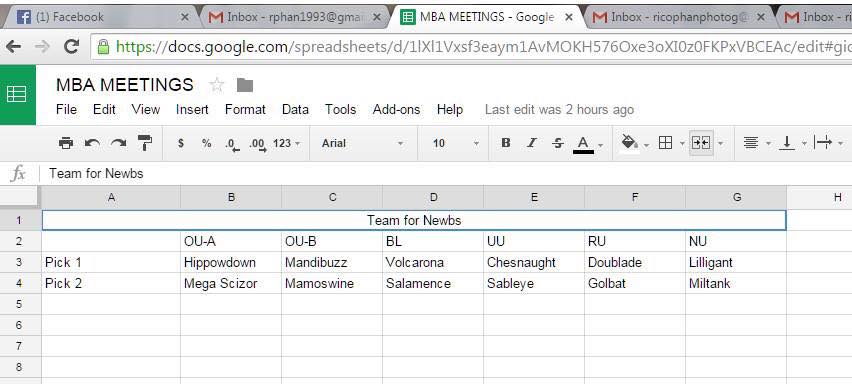Format as currency with dollar sign
This screenshot has height=384, width=852.
pyautogui.click(x=181, y=143)
